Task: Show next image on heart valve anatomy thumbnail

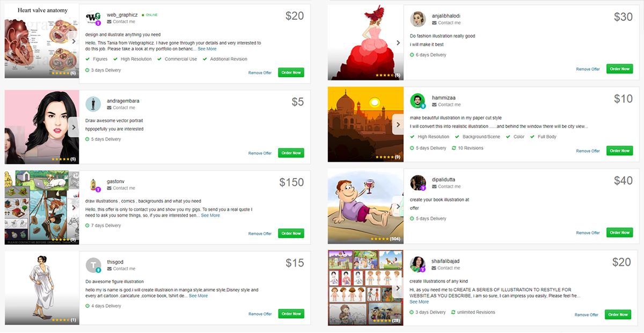Action: click(74, 41)
